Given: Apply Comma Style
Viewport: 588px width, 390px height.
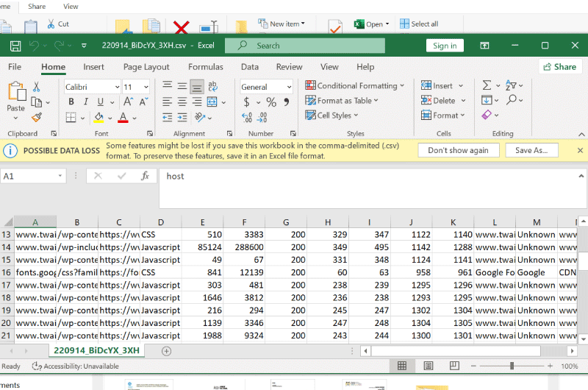Looking at the screenshot, I should click(287, 102).
